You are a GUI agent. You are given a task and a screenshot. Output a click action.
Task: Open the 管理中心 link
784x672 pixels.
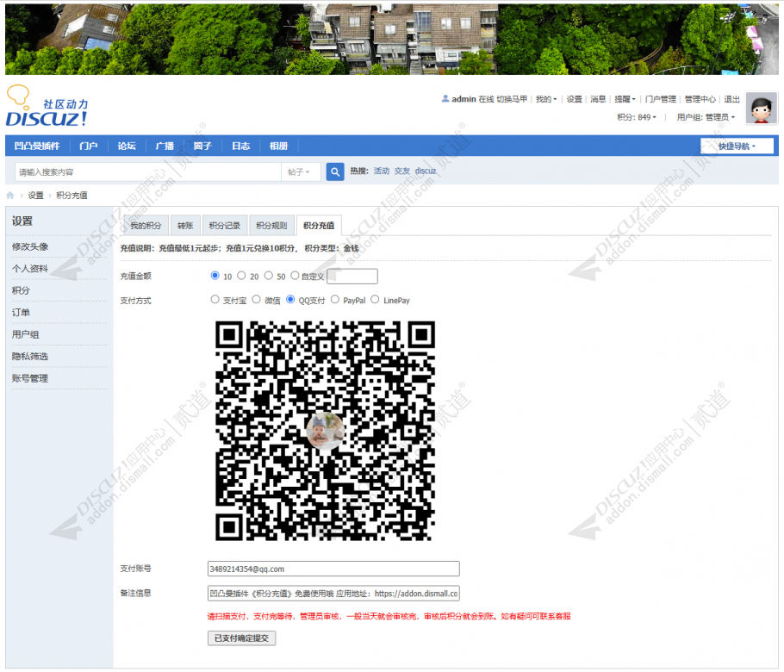(700, 99)
